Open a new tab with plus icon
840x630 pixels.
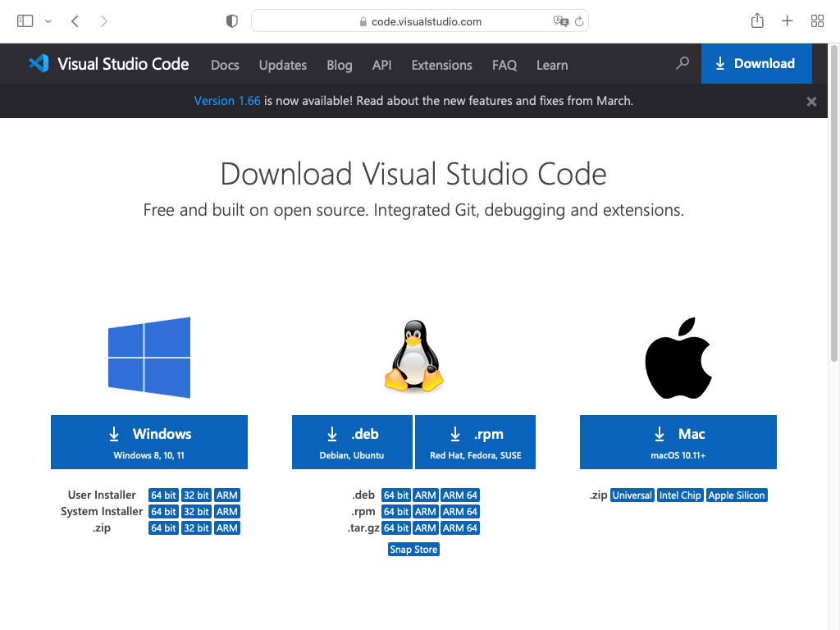click(787, 21)
